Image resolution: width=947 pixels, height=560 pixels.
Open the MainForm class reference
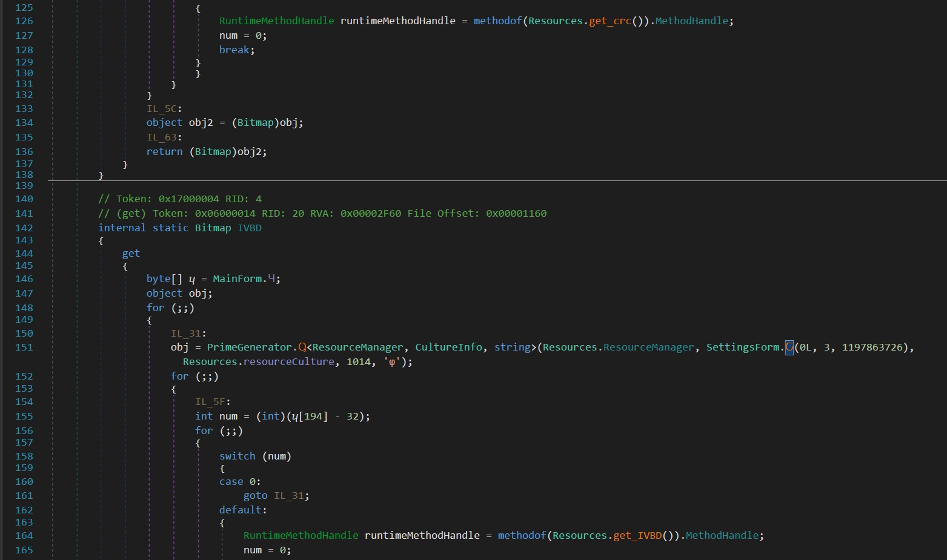(x=237, y=279)
